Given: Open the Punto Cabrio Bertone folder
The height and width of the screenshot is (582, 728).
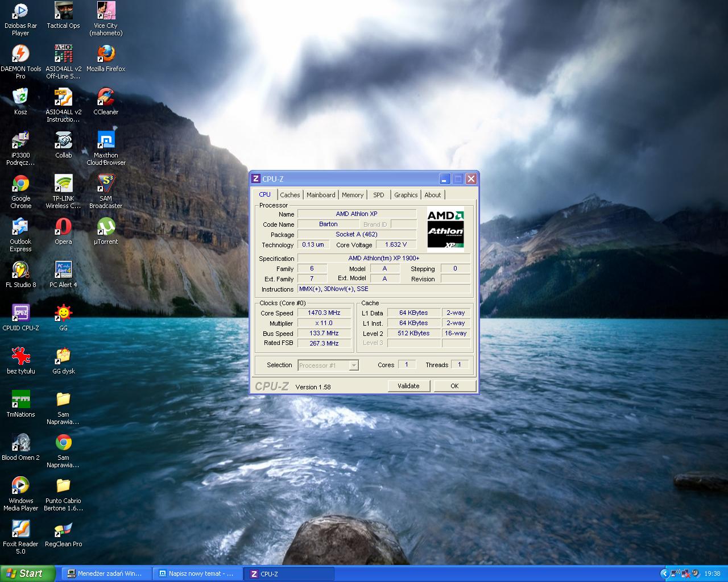Looking at the screenshot, I should tap(63, 487).
